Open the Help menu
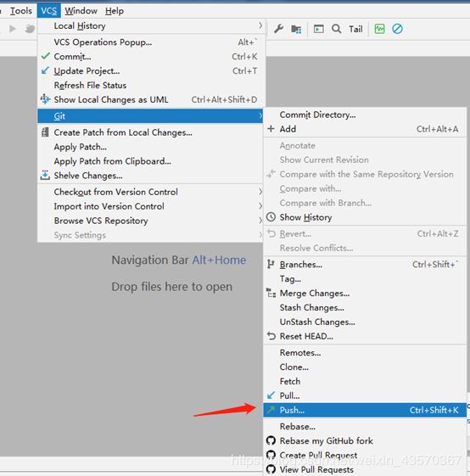 point(115,11)
